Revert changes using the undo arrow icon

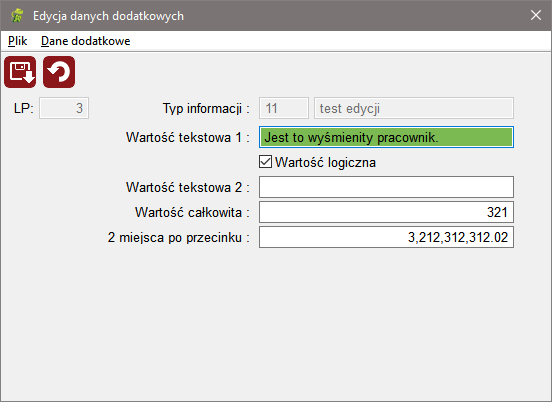coord(59,72)
